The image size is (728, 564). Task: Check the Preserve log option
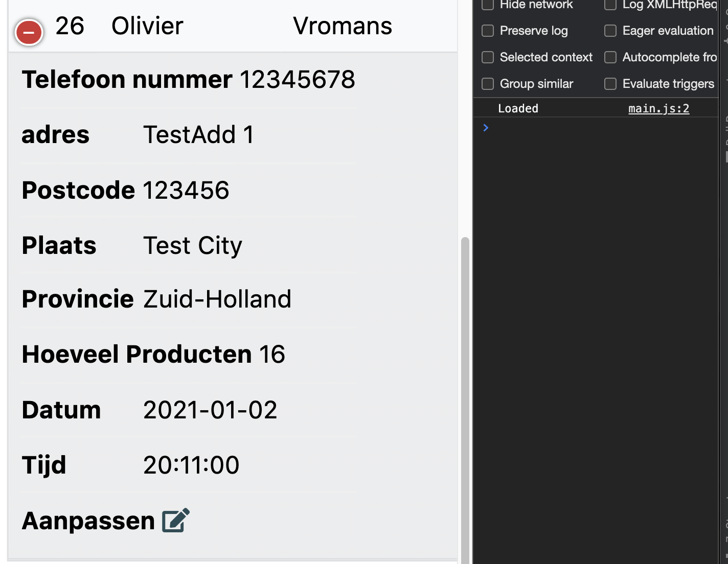coord(488,31)
